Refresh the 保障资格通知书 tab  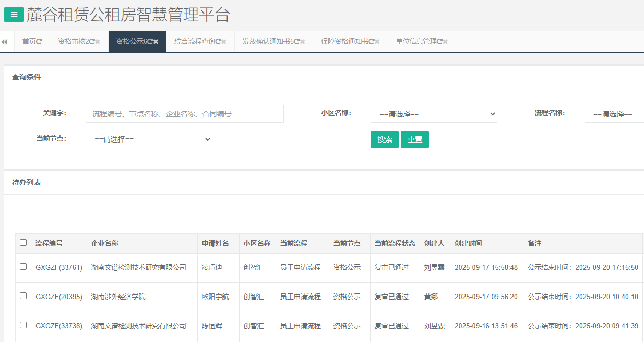[x=371, y=42]
